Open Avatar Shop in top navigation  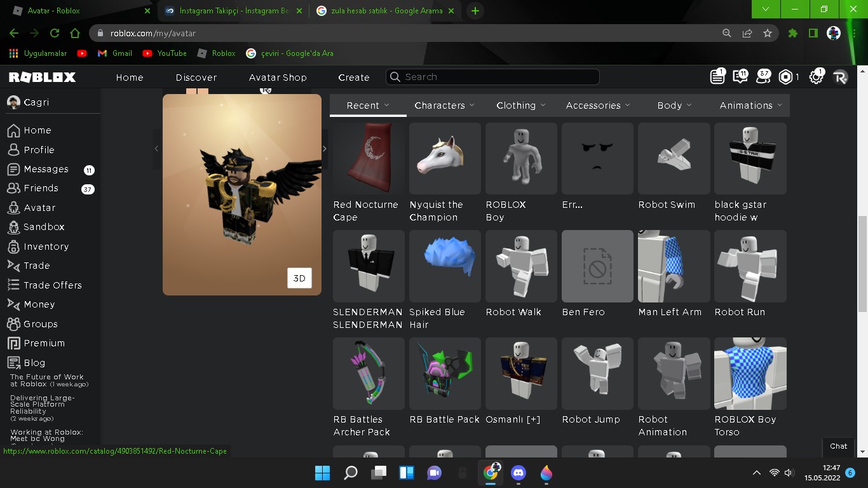click(278, 78)
